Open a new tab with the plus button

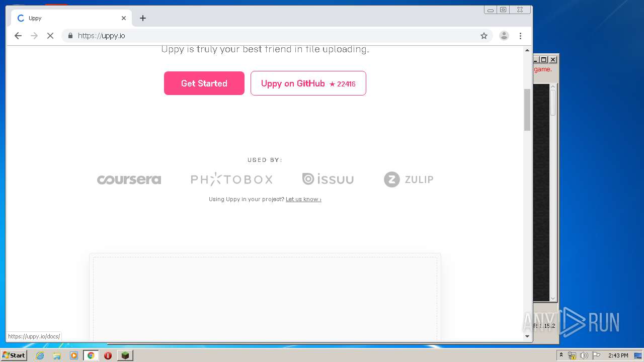click(x=143, y=18)
